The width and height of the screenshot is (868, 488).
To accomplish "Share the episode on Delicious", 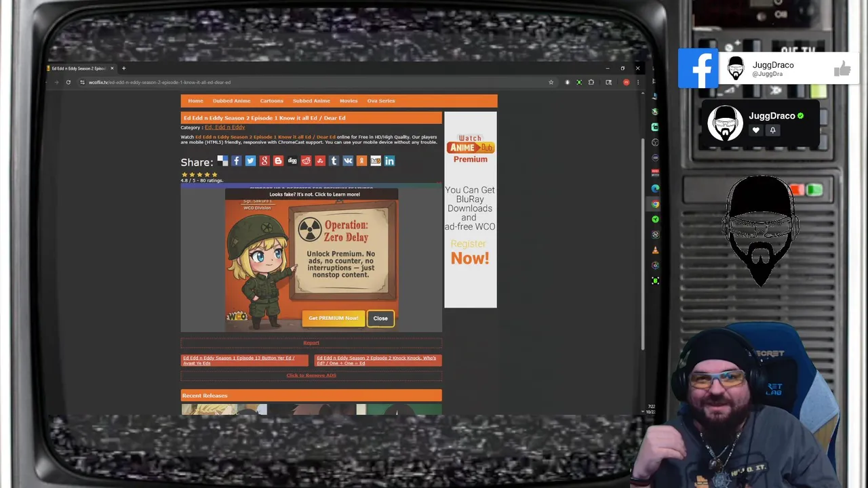I will click(222, 161).
